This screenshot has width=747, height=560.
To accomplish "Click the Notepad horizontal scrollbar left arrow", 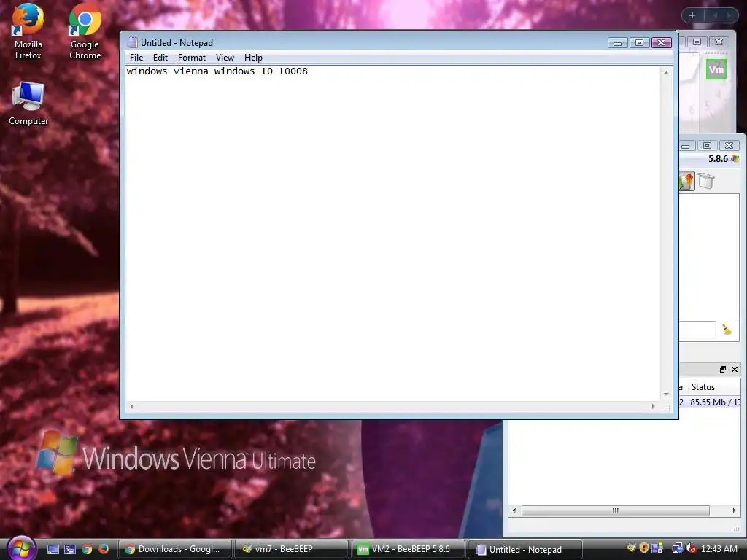I will tap(132, 406).
